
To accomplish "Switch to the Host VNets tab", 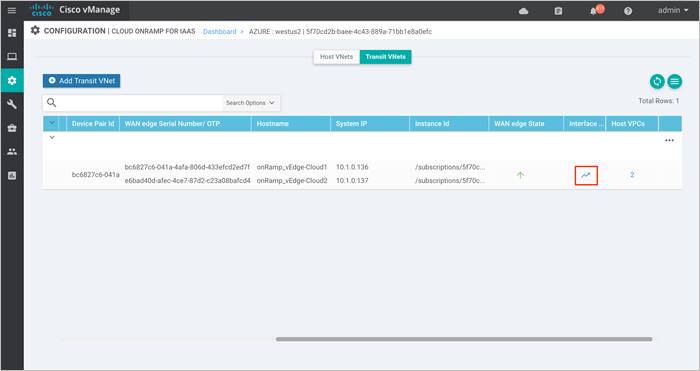I will pyautogui.click(x=337, y=57).
